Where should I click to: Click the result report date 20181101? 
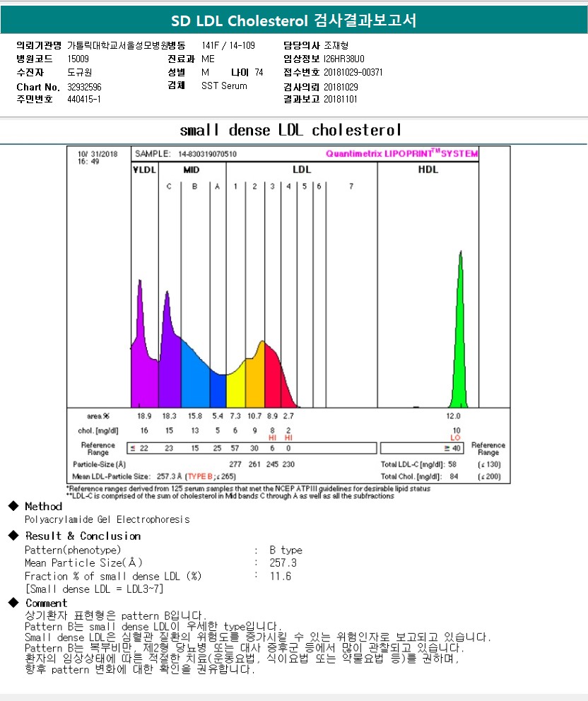pyautogui.click(x=341, y=99)
